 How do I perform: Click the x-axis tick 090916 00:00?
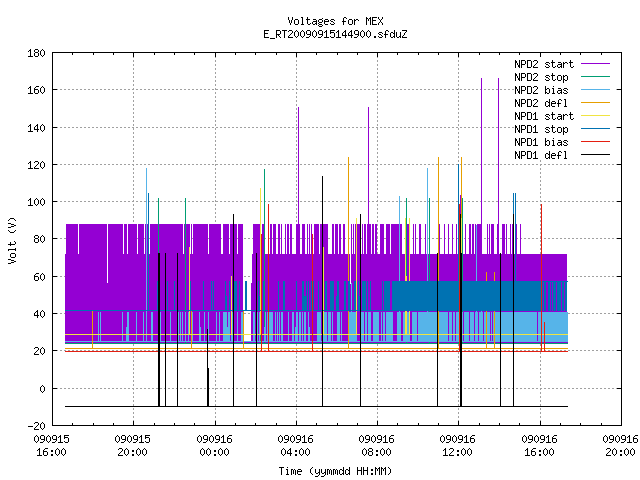pyautogui.click(x=214, y=446)
